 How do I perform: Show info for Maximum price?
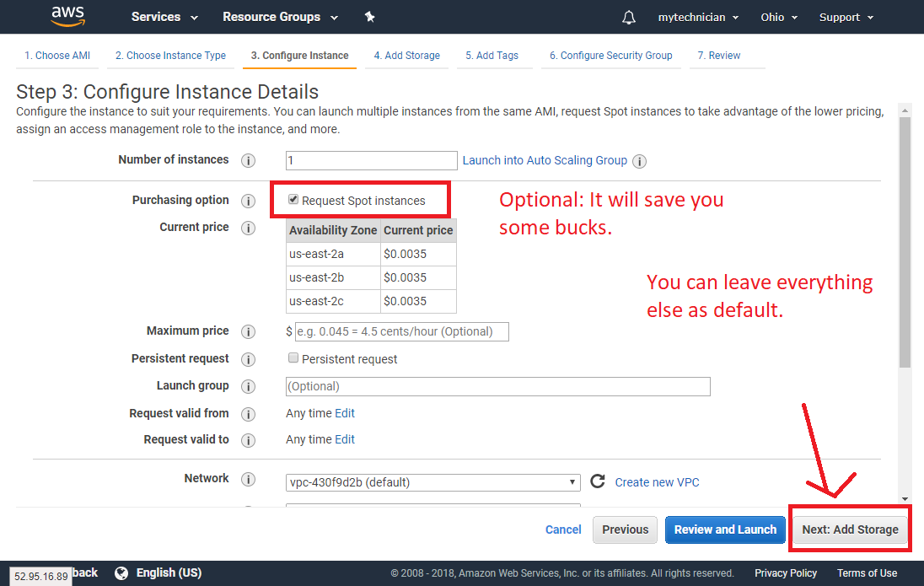point(248,332)
